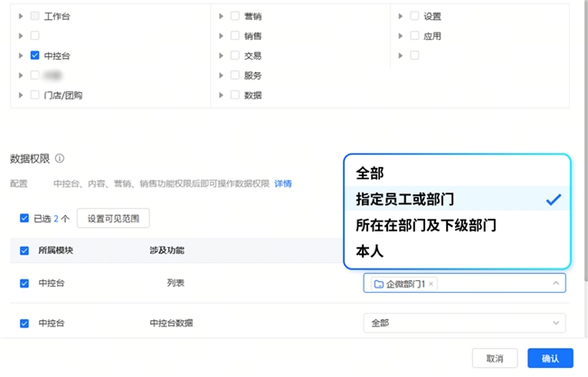Click the folder icon in 企微部门1 tag
The image size is (588, 377).
click(x=379, y=284)
